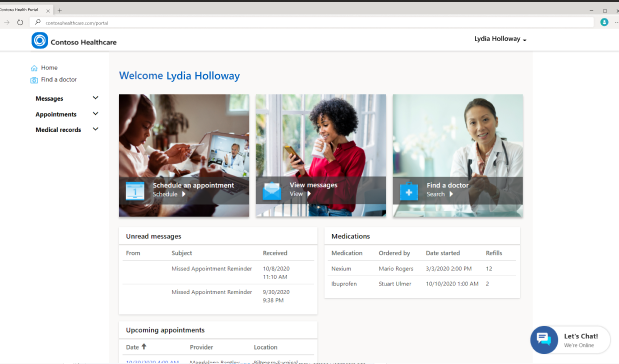619x364 pixels.
Task: Open the Let's Chat chat bubble icon
Action: [544, 340]
